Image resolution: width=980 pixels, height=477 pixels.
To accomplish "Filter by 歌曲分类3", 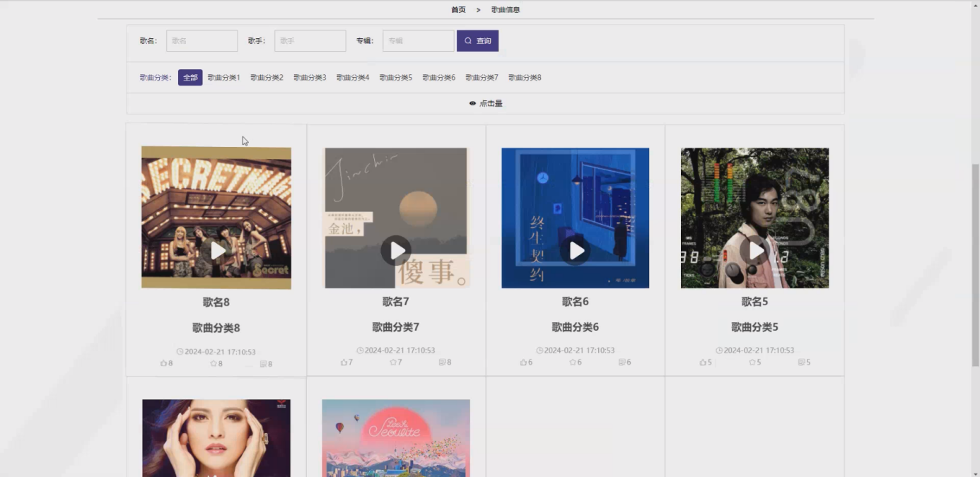I will coord(310,78).
